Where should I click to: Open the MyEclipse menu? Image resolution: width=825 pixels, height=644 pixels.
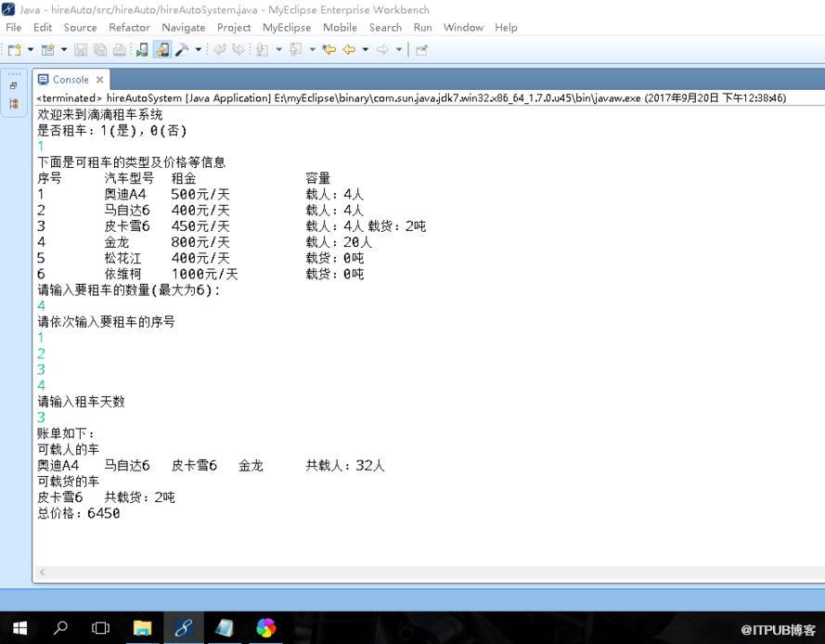coord(287,27)
